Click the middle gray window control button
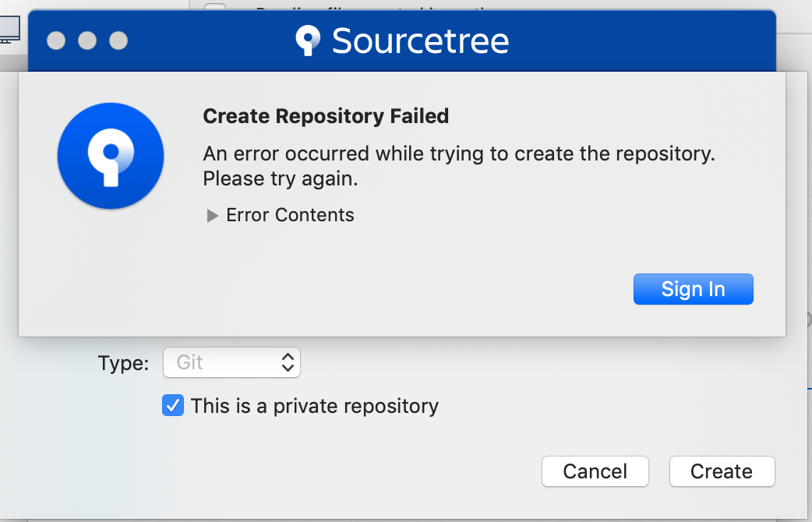812x522 pixels. click(x=87, y=41)
